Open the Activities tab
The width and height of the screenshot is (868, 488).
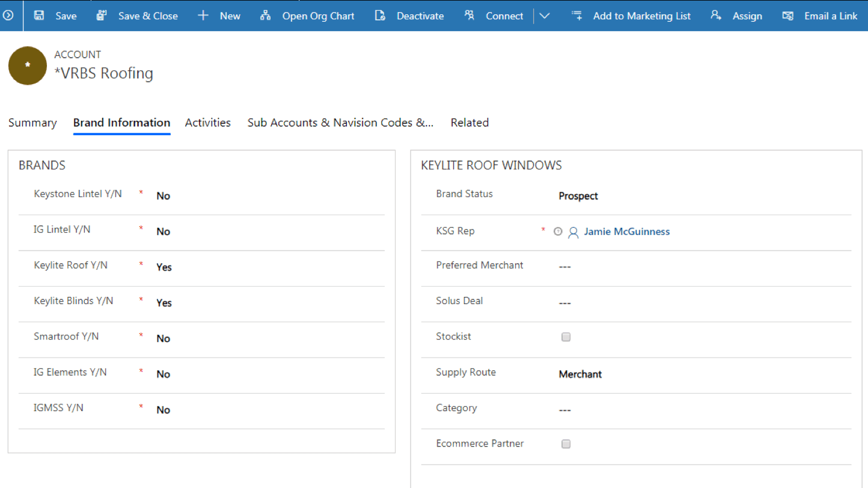click(x=208, y=123)
